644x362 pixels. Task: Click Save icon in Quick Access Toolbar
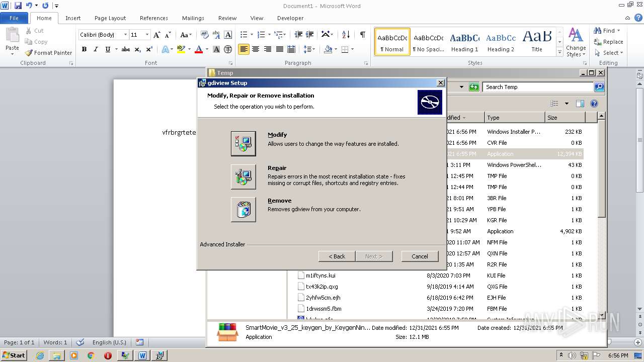(x=18, y=6)
